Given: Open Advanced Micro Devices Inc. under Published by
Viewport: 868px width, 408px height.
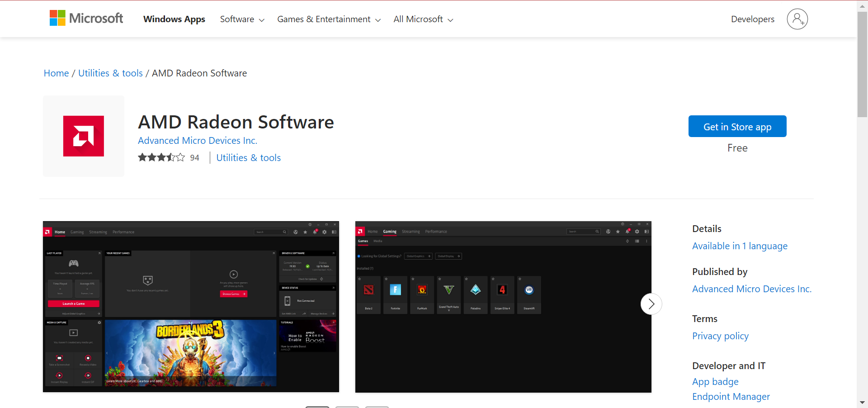Looking at the screenshot, I should [x=752, y=289].
